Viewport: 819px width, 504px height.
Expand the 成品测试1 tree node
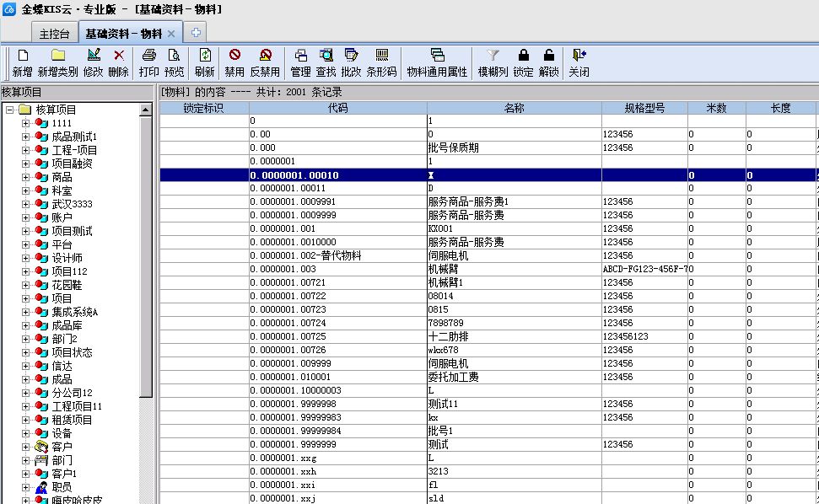coord(25,137)
